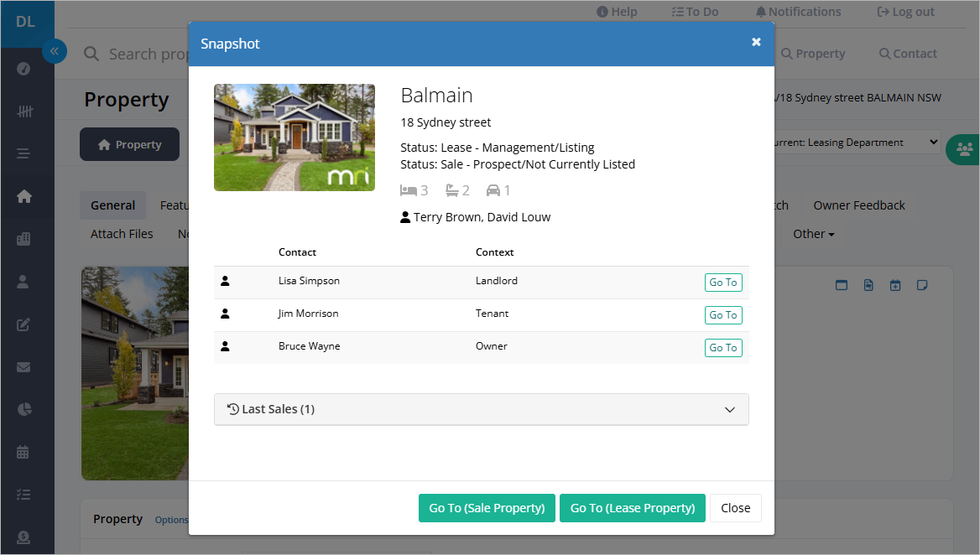Open the edit pencil icon in the sidebar
The height and width of the screenshot is (555, 980).
(x=23, y=324)
